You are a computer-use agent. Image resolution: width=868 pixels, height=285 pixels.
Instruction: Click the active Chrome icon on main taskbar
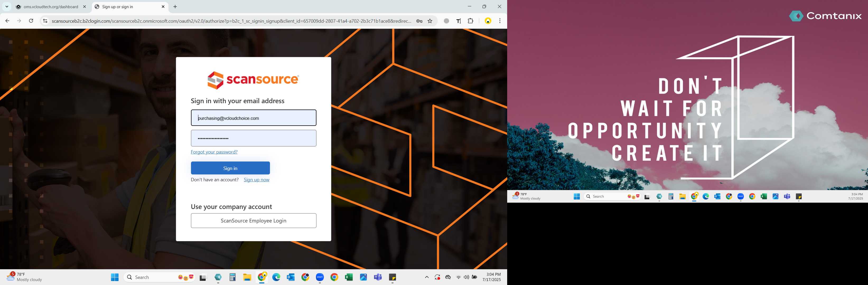262,277
